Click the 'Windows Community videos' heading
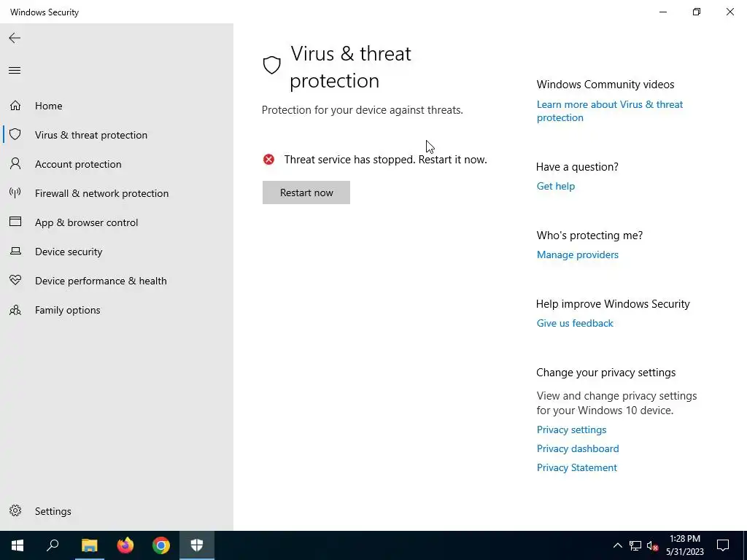747x560 pixels. [605, 85]
